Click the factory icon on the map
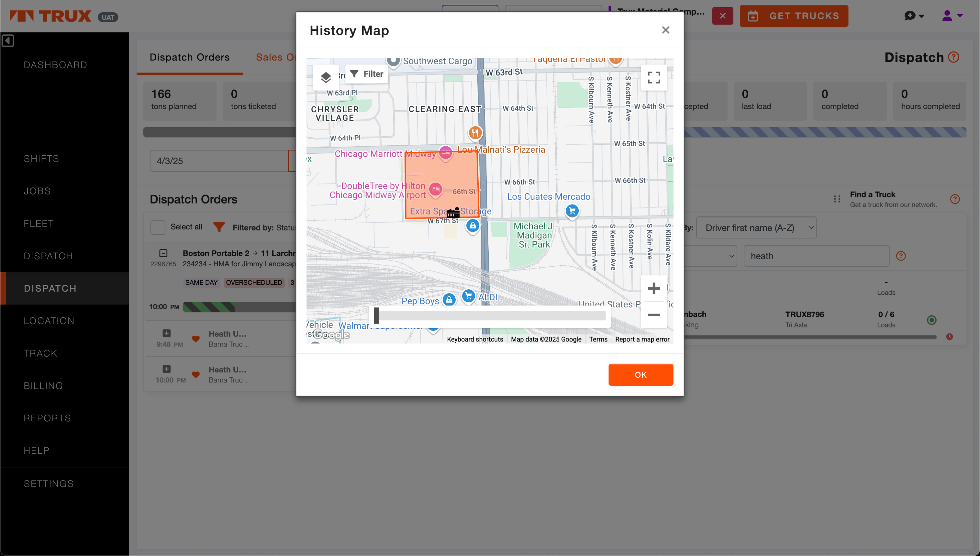 coord(453,213)
